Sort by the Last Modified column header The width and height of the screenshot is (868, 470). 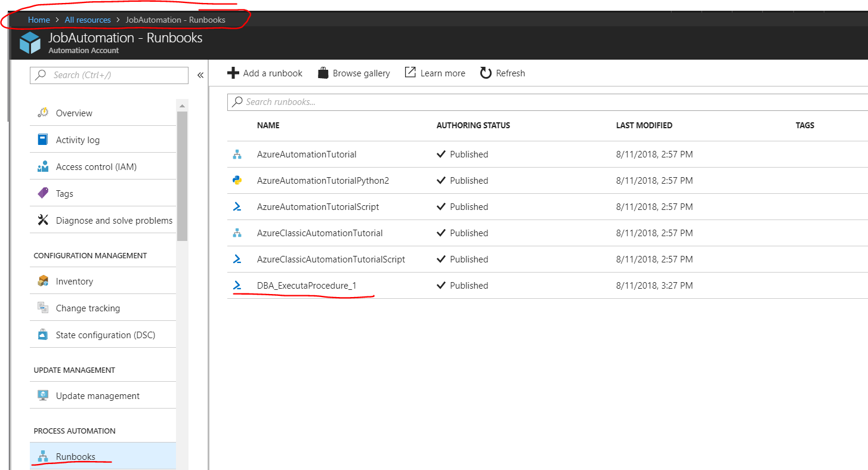(644, 126)
